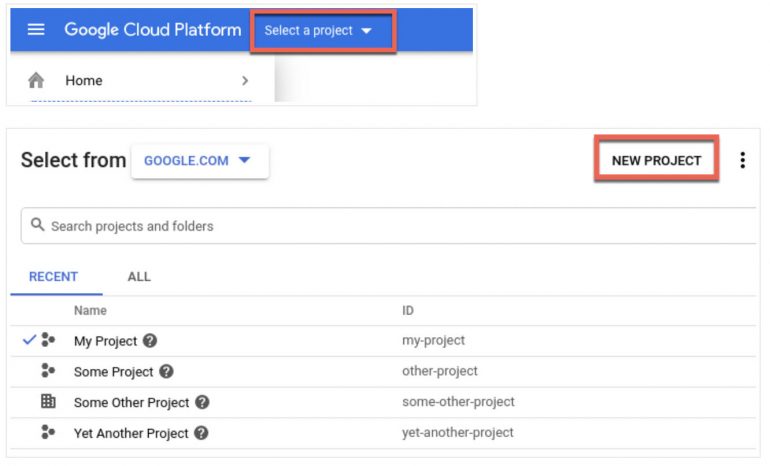
Task: Click the my-project ID text
Action: [433, 340]
